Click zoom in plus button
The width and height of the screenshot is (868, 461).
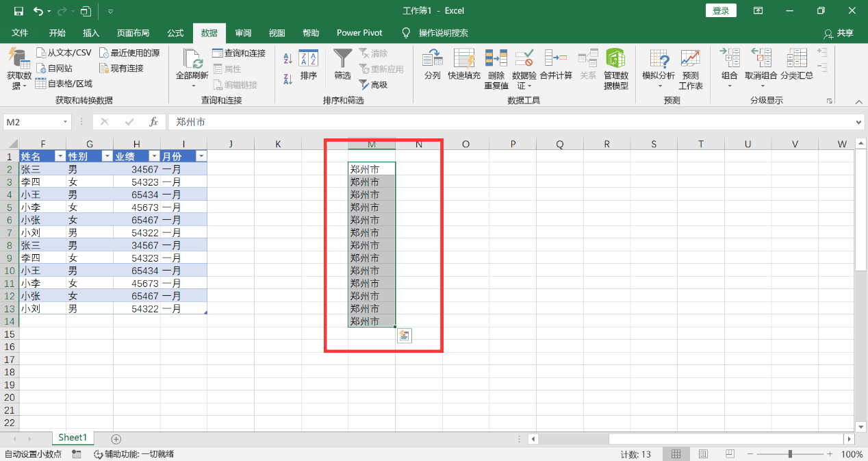828,454
